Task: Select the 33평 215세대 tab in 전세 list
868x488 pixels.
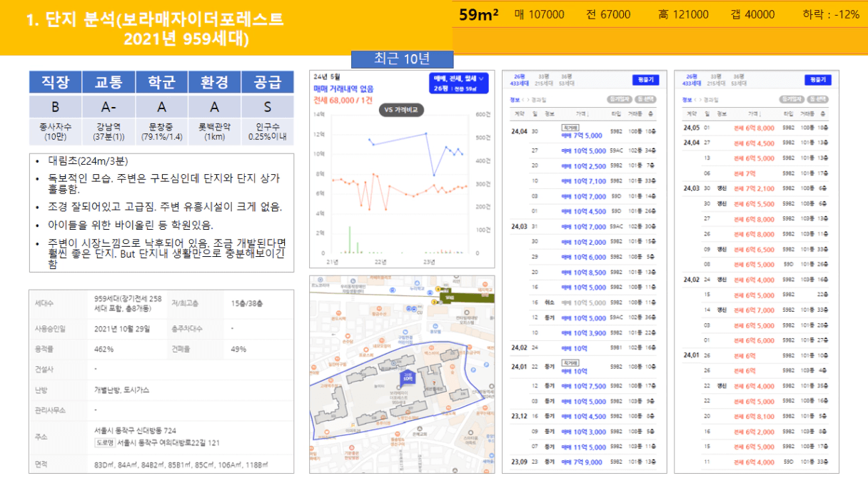Action: pyautogui.click(x=716, y=80)
